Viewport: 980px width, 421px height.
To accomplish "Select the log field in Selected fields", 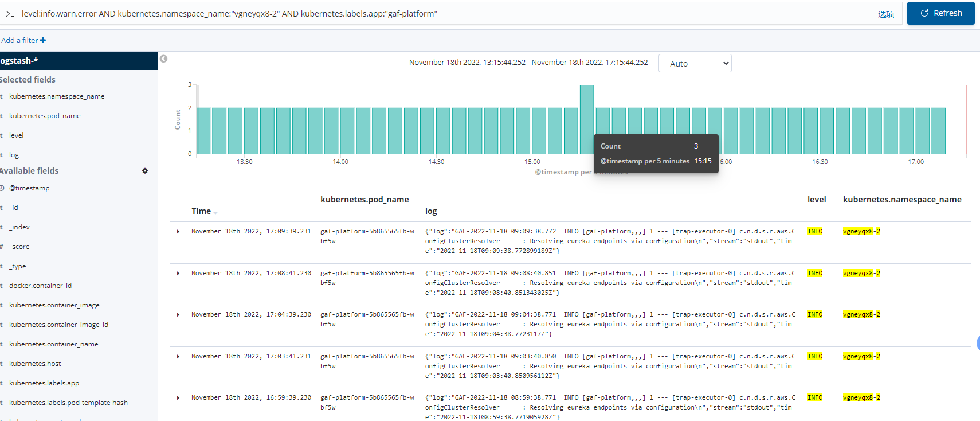I will tap(14, 155).
